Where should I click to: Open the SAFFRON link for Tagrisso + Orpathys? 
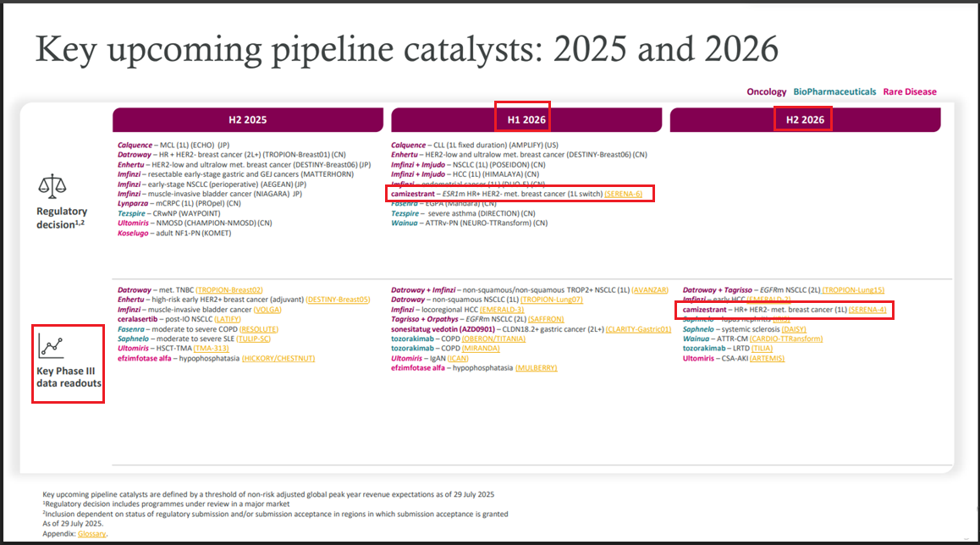tap(546, 319)
